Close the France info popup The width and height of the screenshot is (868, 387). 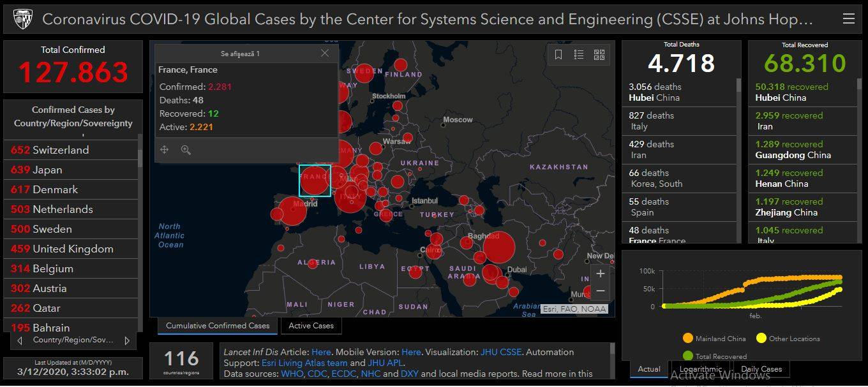325,54
